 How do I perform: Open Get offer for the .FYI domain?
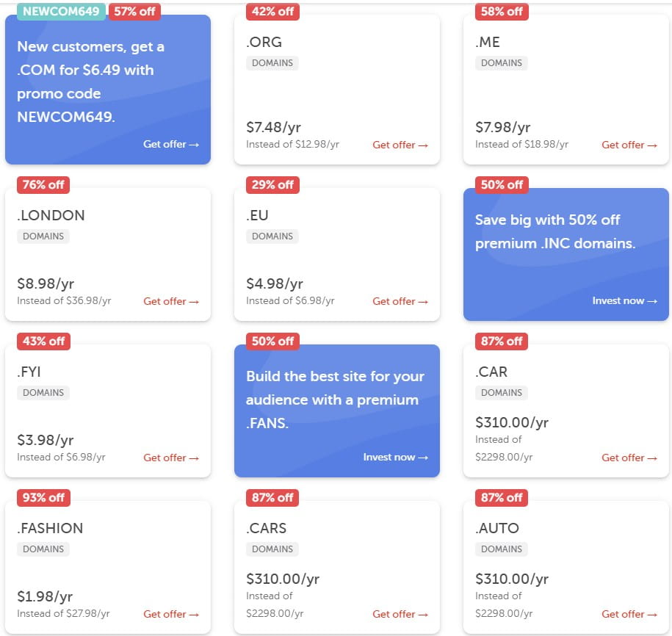tap(171, 458)
